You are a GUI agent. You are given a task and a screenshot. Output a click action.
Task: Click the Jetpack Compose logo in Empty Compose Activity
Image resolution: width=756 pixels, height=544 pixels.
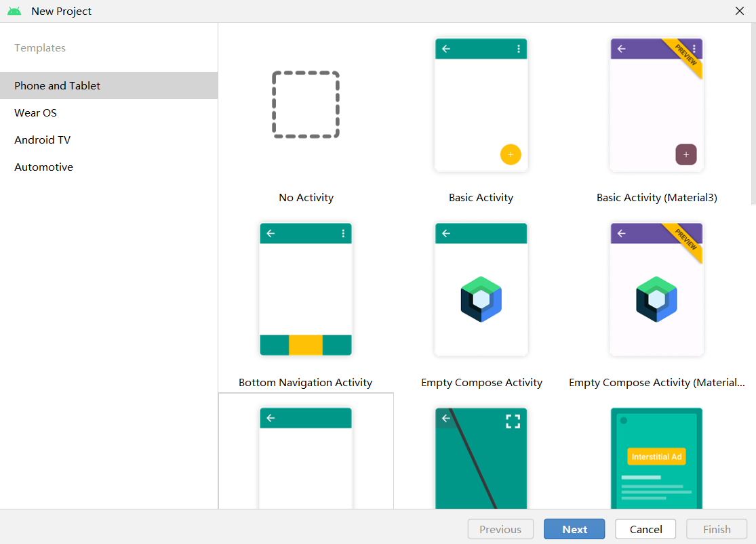(481, 299)
